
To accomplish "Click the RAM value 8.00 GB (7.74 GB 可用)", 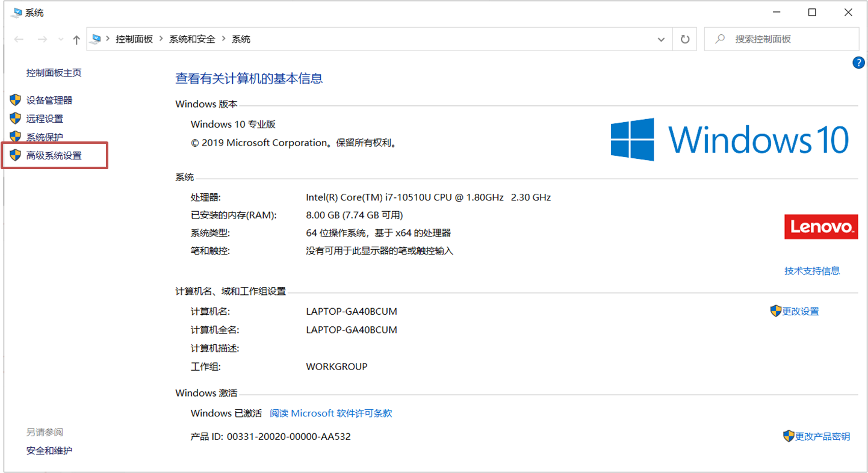I will pyautogui.click(x=355, y=215).
